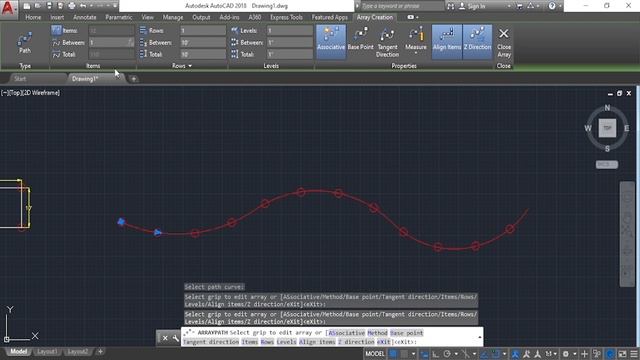Click the Rows count input field
The height and width of the screenshot is (360, 640).
pos(203,31)
